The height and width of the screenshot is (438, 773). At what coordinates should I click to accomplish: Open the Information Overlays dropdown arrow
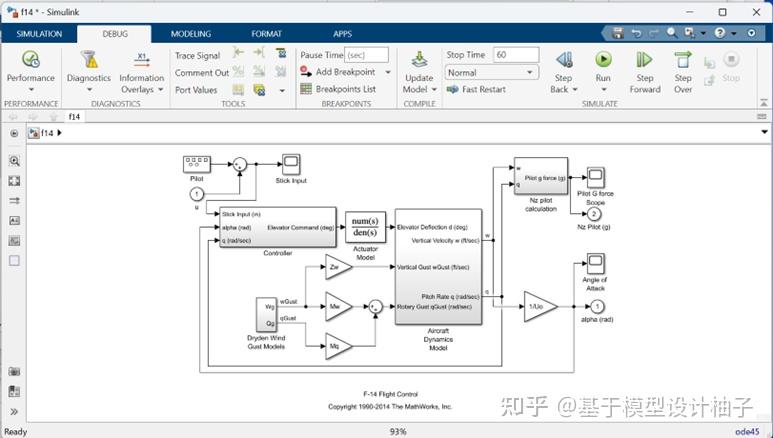(161, 89)
